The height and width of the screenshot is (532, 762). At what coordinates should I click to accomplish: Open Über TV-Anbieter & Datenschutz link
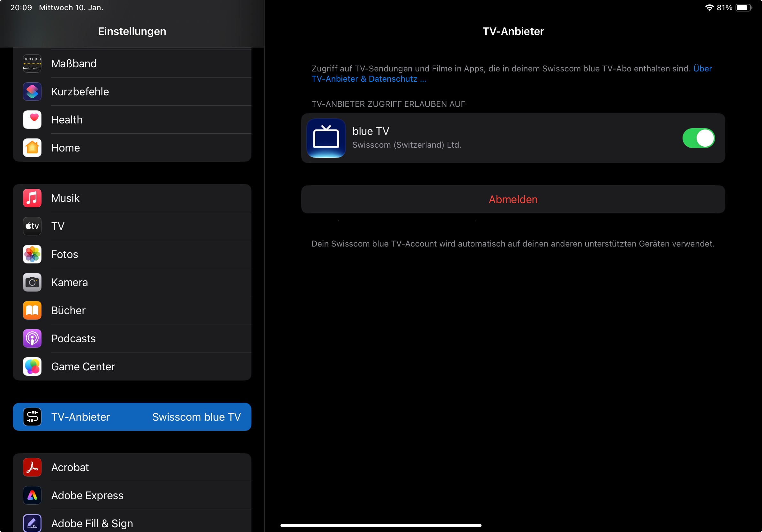click(x=368, y=79)
